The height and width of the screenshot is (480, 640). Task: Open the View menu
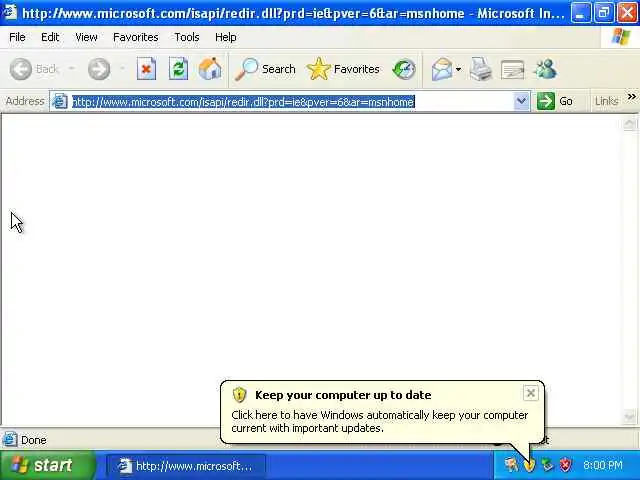tap(86, 37)
